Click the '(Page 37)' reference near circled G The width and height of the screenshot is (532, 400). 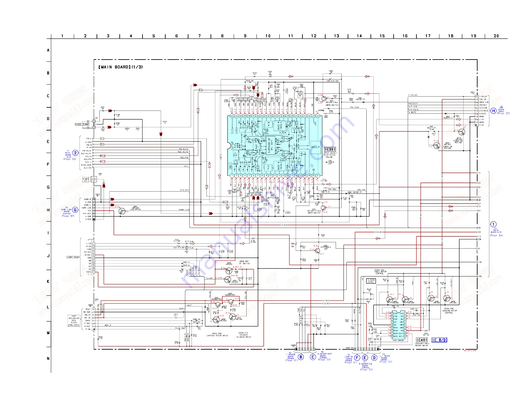[x=68, y=216]
